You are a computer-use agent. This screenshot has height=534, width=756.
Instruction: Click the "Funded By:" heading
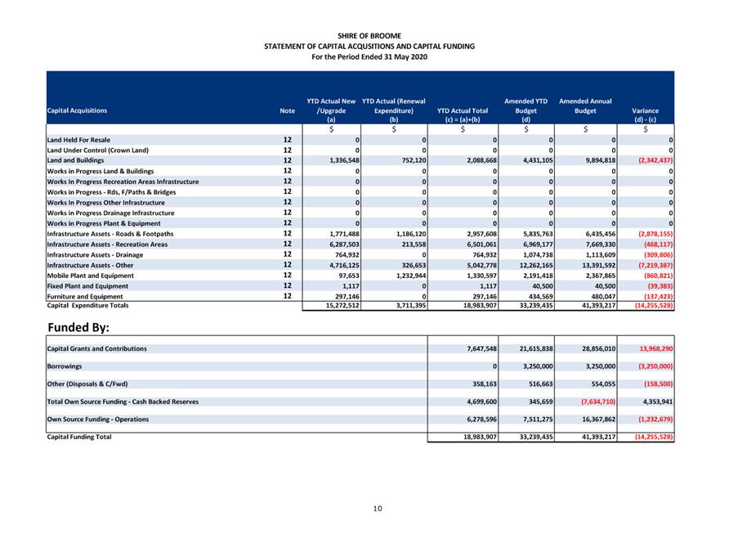pyautogui.click(x=78, y=328)
